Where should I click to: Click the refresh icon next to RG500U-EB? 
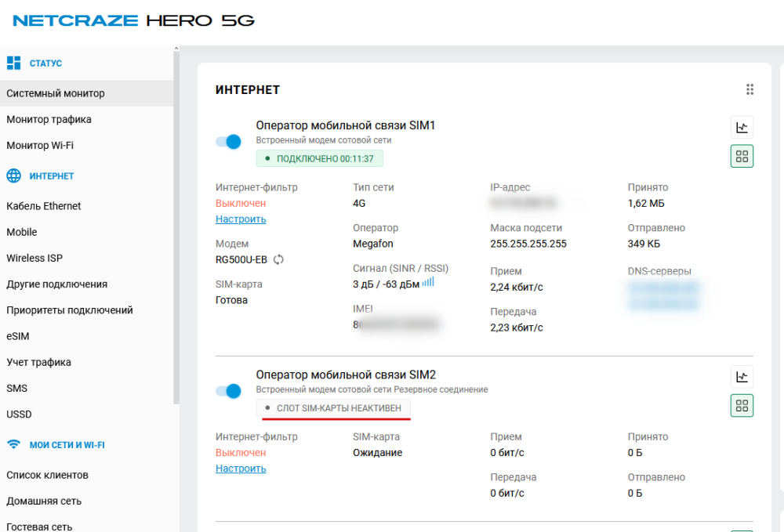(278, 260)
